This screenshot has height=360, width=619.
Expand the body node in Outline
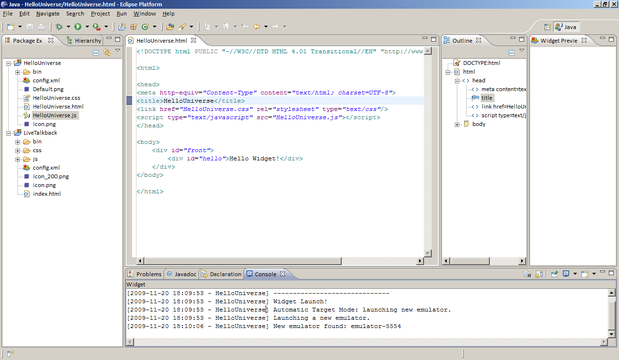[x=457, y=124]
